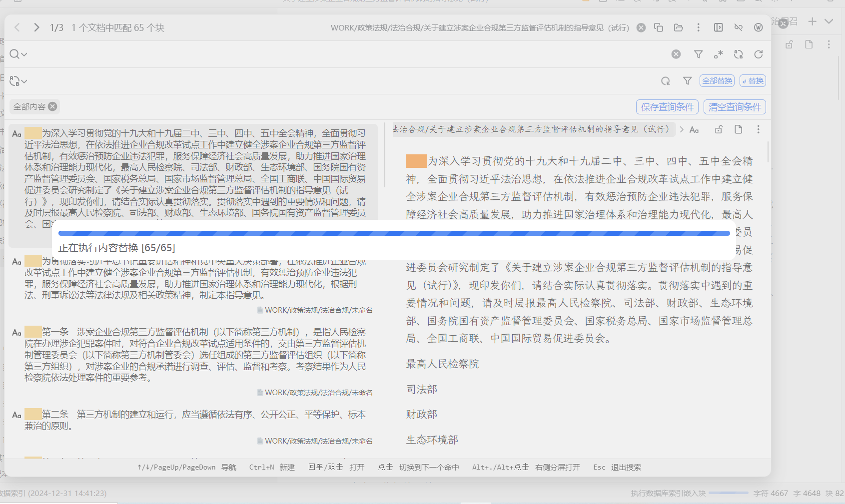This screenshot has height=504, width=845.
Task: Click the replacement progress bar
Action: tap(394, 233)
